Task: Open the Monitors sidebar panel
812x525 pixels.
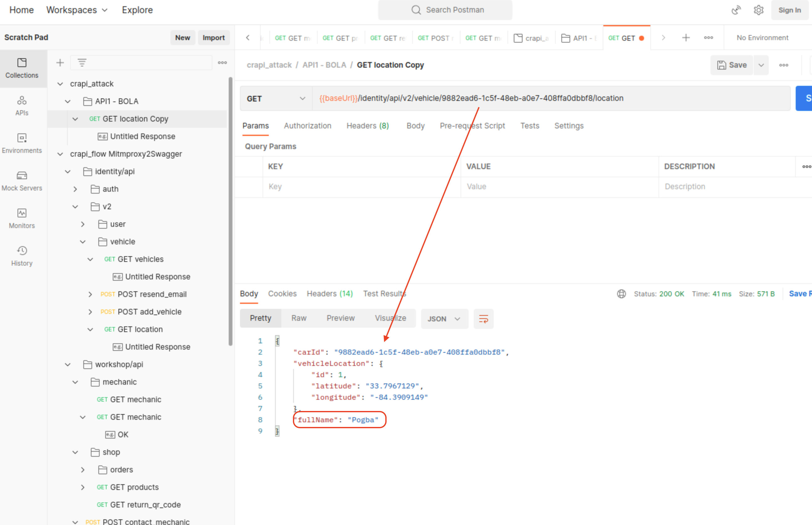Action: 22,218
